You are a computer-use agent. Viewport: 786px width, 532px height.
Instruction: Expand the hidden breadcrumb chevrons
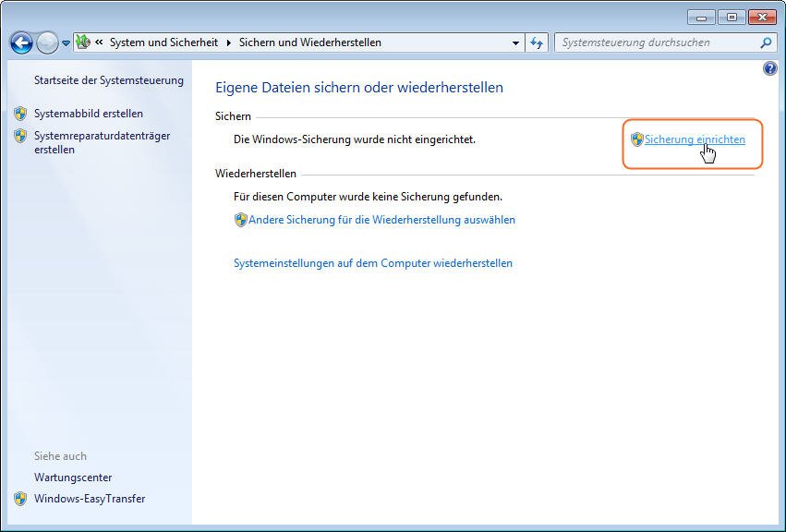tap(99, 42)
